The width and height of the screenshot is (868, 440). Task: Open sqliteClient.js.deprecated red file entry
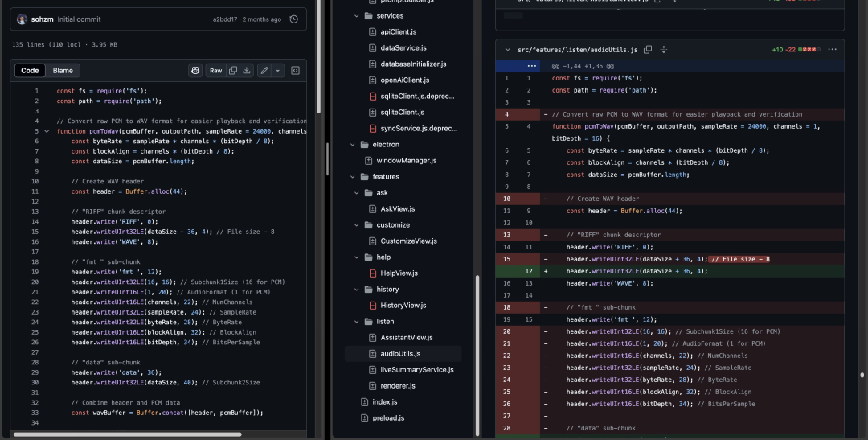point(417,97)
